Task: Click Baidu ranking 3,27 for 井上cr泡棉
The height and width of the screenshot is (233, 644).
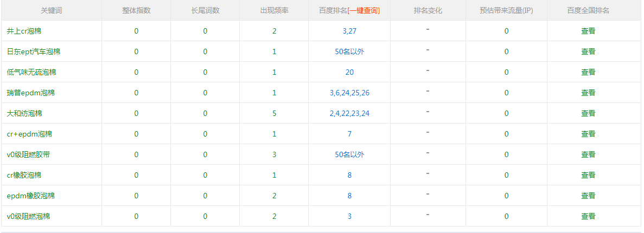Action: 349,31
